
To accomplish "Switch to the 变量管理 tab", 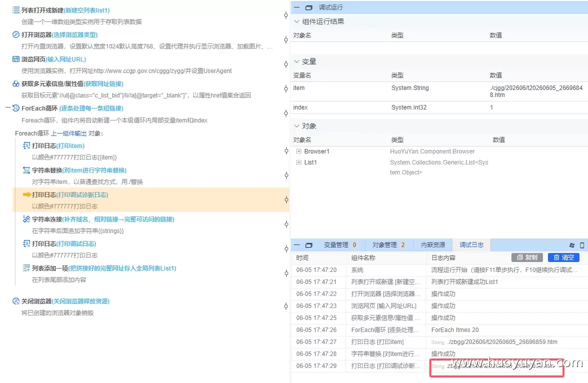I will coord(340,244).
